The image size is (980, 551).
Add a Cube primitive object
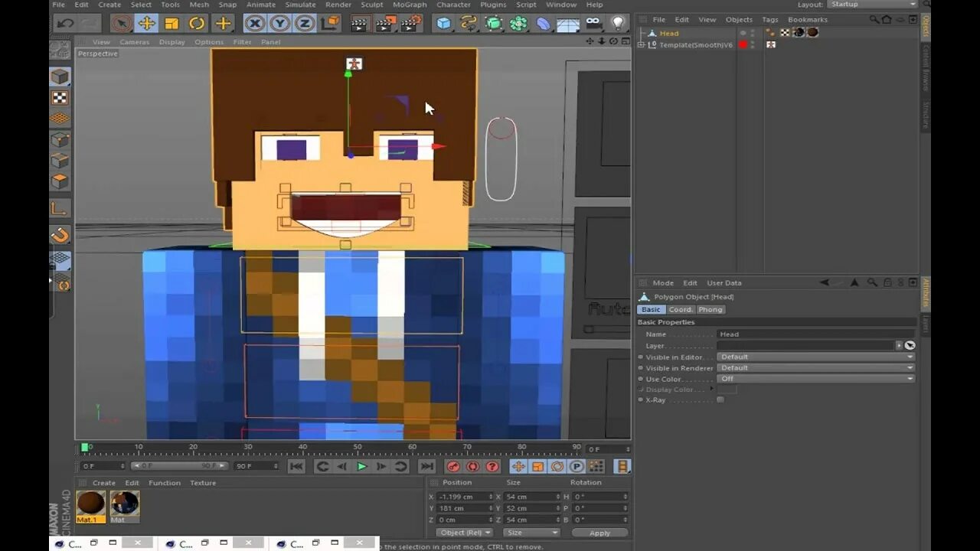point(443,24)
